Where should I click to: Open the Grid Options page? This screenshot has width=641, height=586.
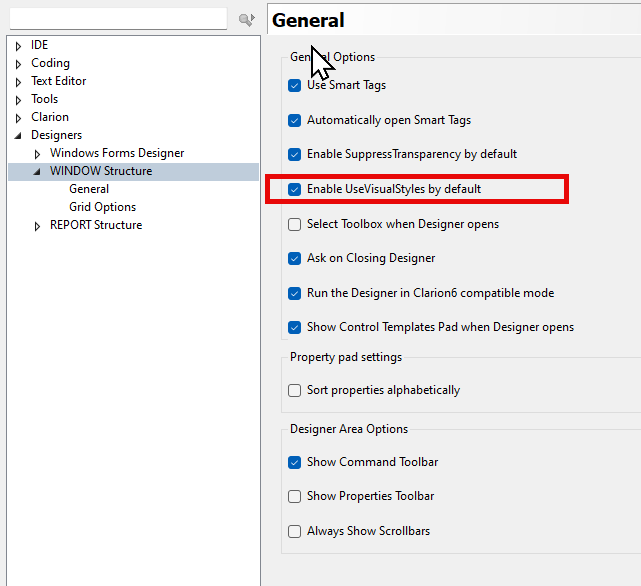click(x=102, y=207)
